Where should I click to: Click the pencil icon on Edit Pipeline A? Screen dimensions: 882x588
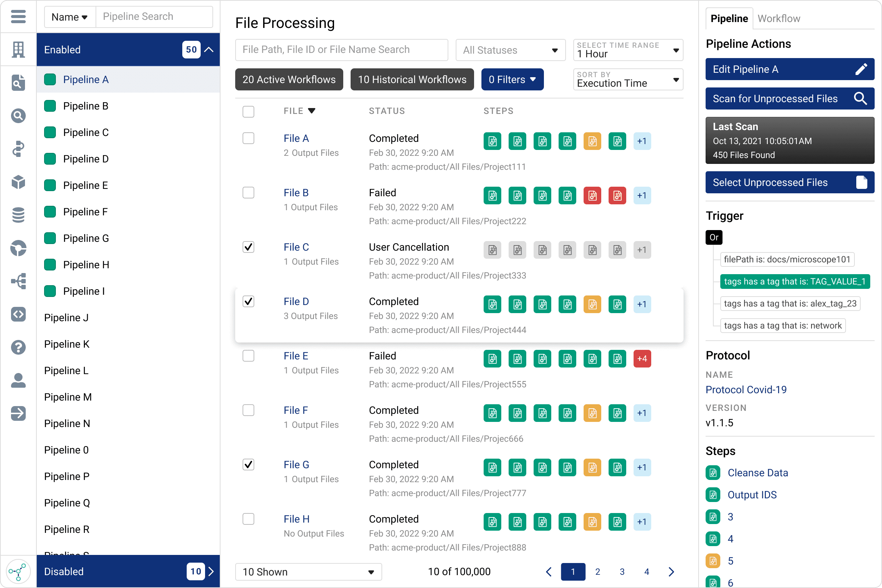[861, 69]
